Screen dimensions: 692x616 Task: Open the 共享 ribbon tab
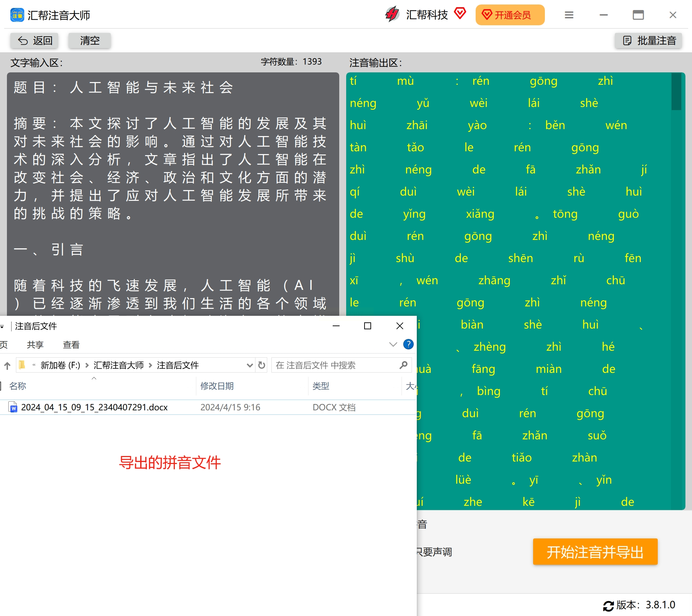[x=35, y=345]
